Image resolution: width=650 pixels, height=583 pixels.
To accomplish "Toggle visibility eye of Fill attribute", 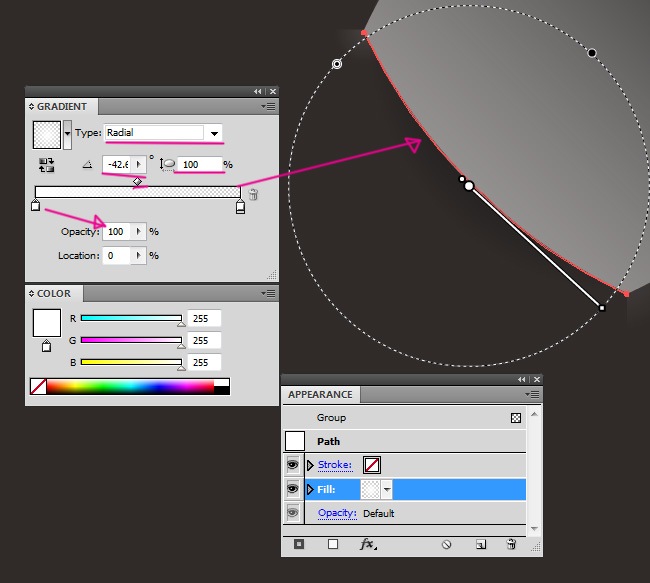I will click(x=294, y=489).
